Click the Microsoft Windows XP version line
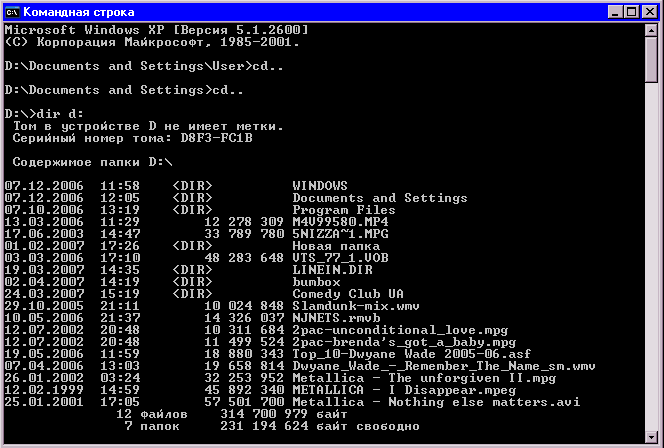The height and width of the screenshot is (448, 664). (x=156, y=30)
